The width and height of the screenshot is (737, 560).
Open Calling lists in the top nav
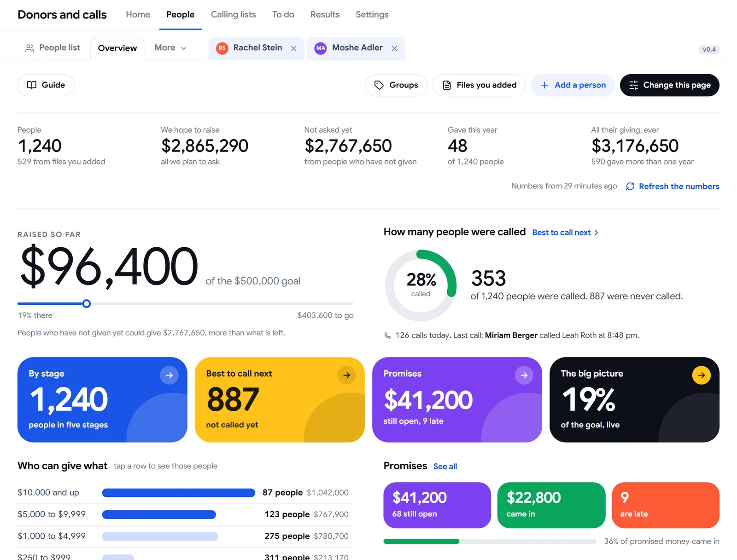pyautogui.click(x=233, y=15)
